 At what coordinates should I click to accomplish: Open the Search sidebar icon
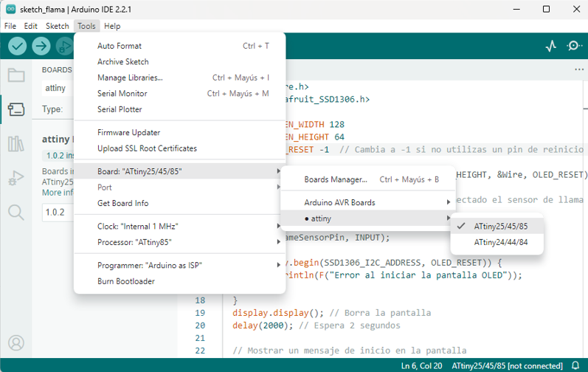pyautogui.click(x=16, y=213)
